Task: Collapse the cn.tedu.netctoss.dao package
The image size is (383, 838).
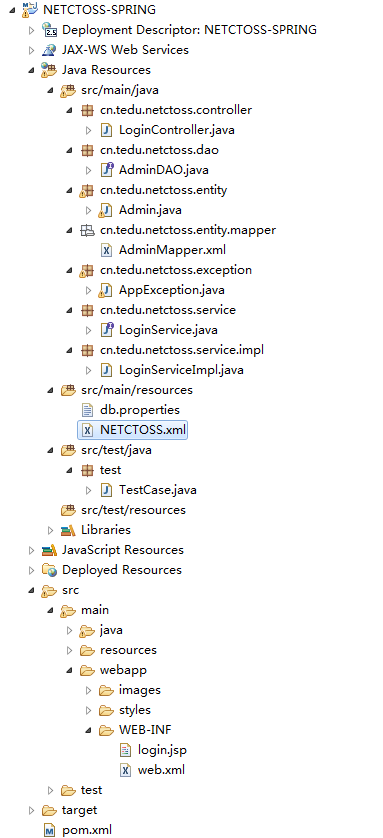Action: pos(70,151)
